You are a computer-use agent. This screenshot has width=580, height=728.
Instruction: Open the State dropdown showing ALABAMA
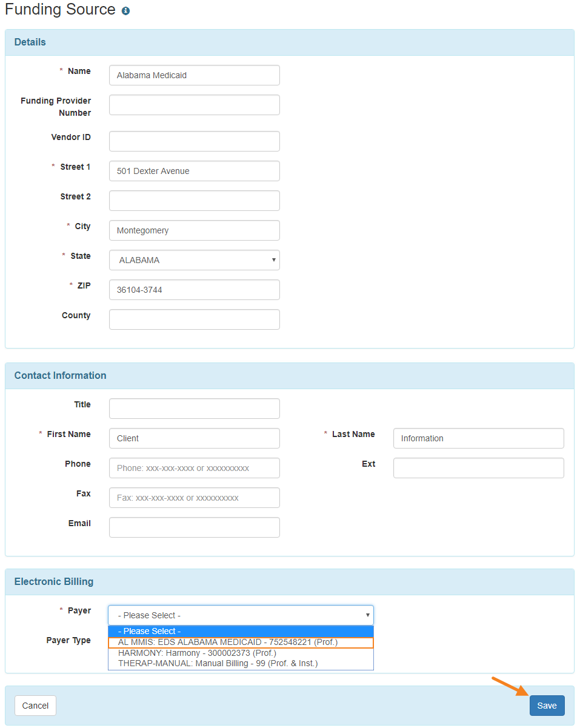(194, 260)
